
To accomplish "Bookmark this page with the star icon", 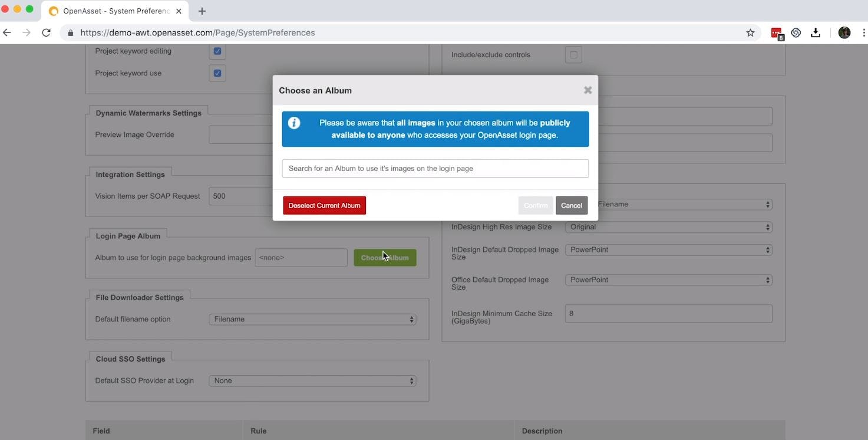I will [x=750, y=32].
